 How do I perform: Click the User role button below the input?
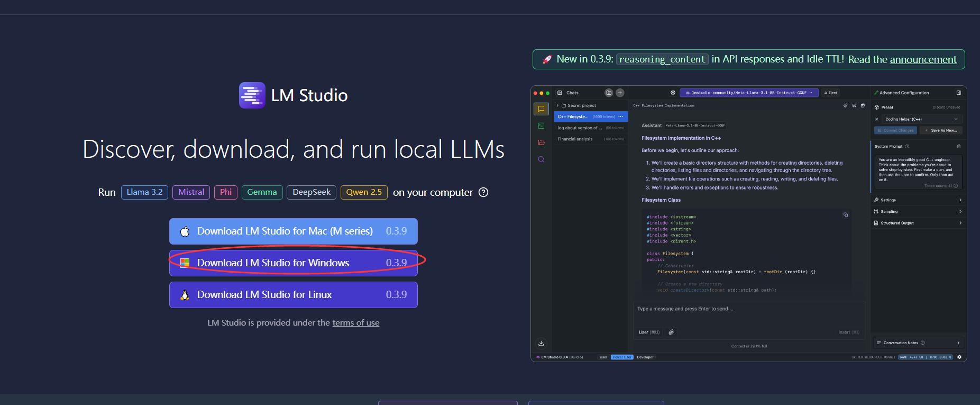[649, 332]
